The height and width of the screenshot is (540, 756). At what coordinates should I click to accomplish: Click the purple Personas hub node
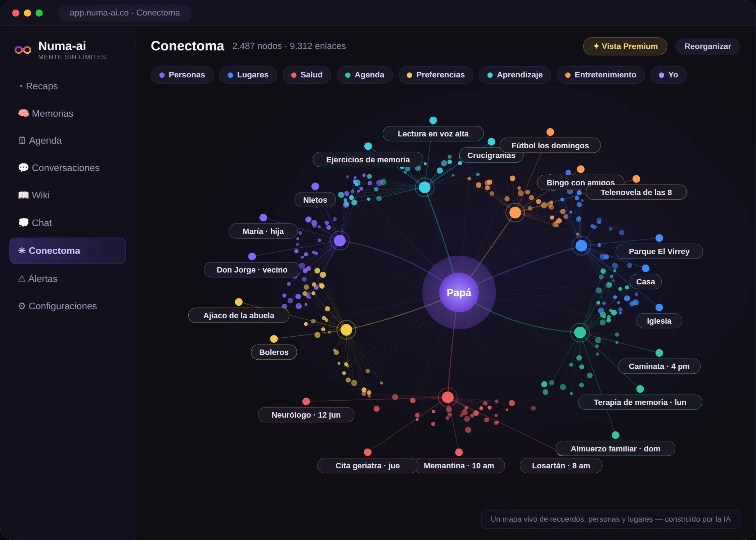pyautogui.click(x=340, y=240)
